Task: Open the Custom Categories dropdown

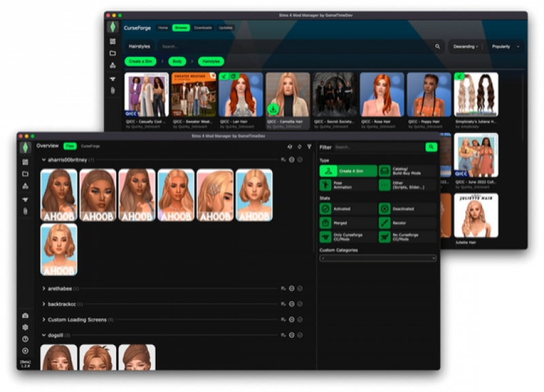Action: click(x=378, y=258)
